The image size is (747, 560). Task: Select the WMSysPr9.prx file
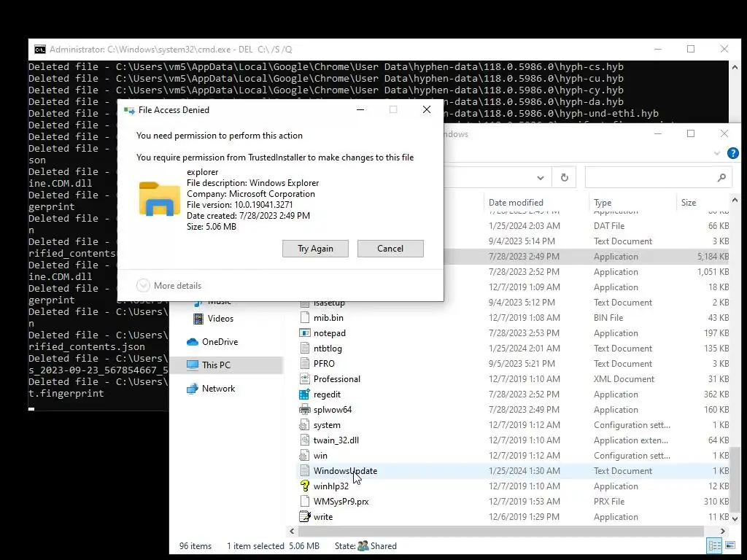[341, 502]
